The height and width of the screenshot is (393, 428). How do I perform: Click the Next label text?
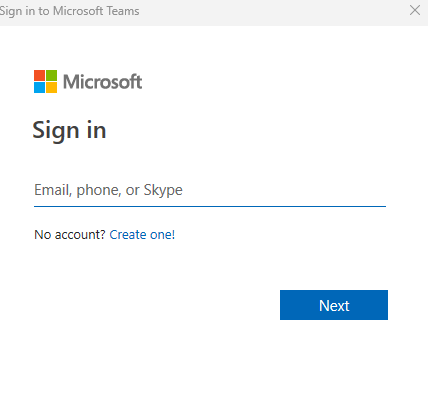point(334,306)
